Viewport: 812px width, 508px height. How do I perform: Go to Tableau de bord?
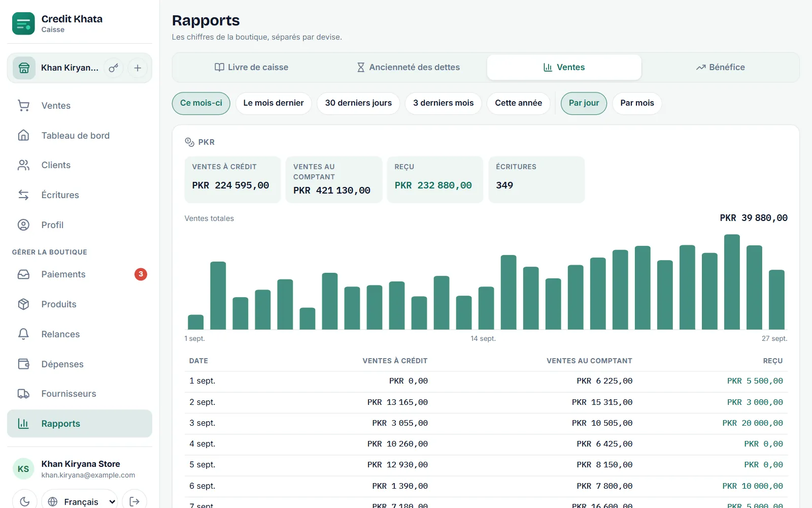(80, 136)
